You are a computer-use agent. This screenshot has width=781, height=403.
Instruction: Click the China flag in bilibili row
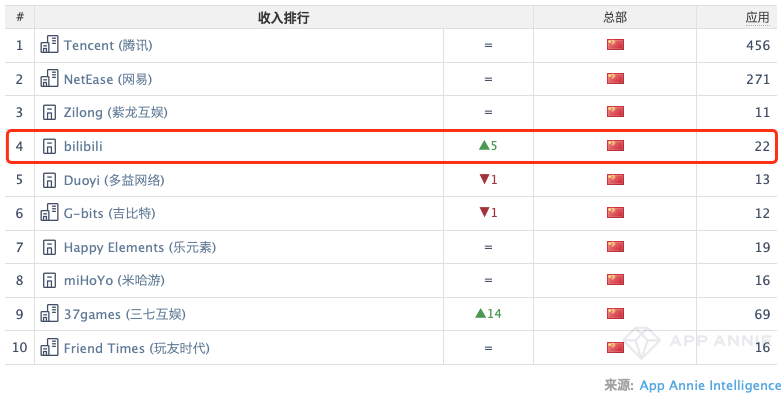click(x=615, y=145)
